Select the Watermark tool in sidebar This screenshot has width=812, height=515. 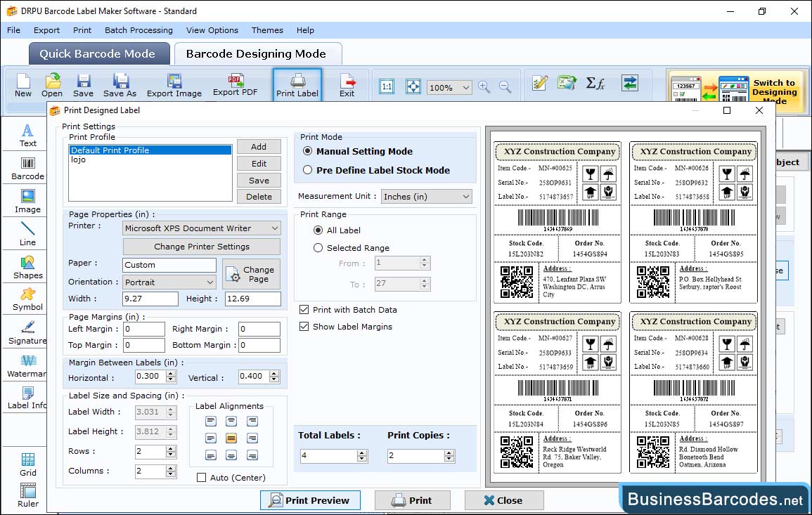tap(27, 366)
